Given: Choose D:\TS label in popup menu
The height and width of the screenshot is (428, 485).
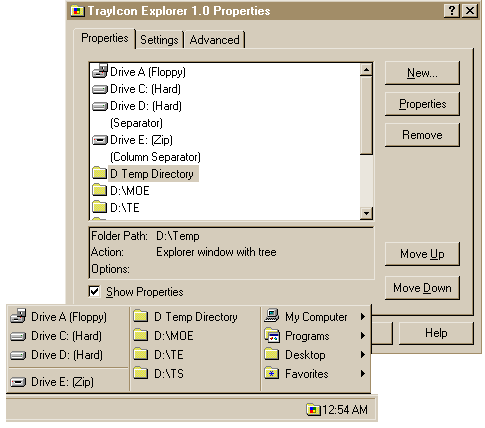Looking at the screenshot, I should [x=169, y=374].
